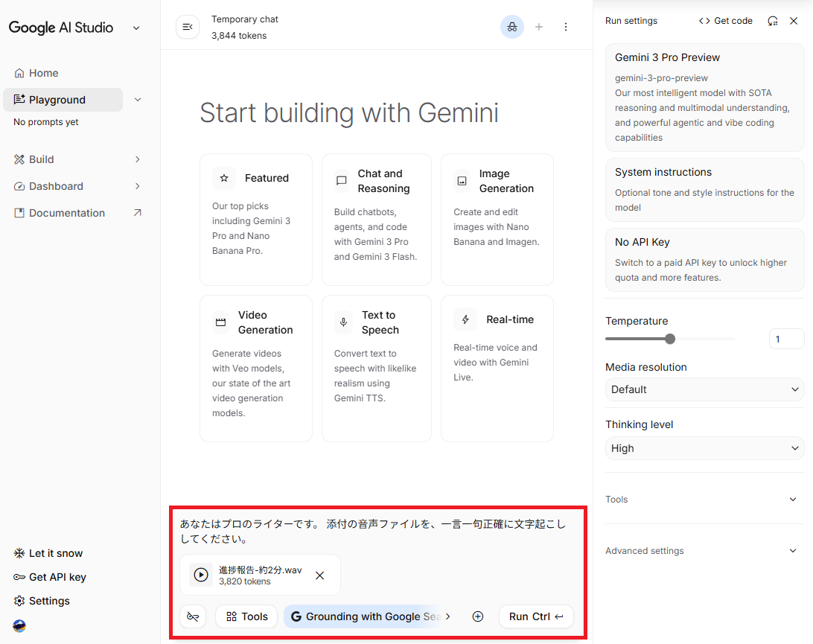Screen dimensions: 813x644
Task: Open the Image Generation card
Action: pyautogui.click(x=497, y=220)
